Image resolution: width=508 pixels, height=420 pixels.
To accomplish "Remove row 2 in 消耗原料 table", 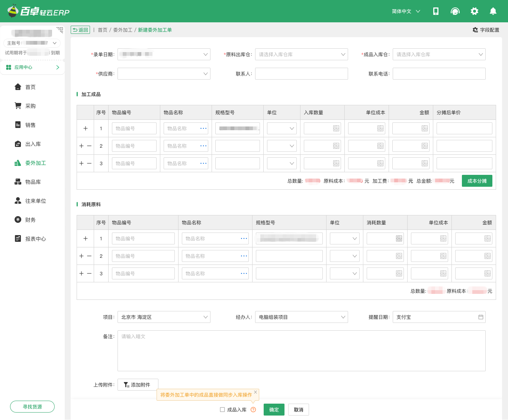I will 89,256.
